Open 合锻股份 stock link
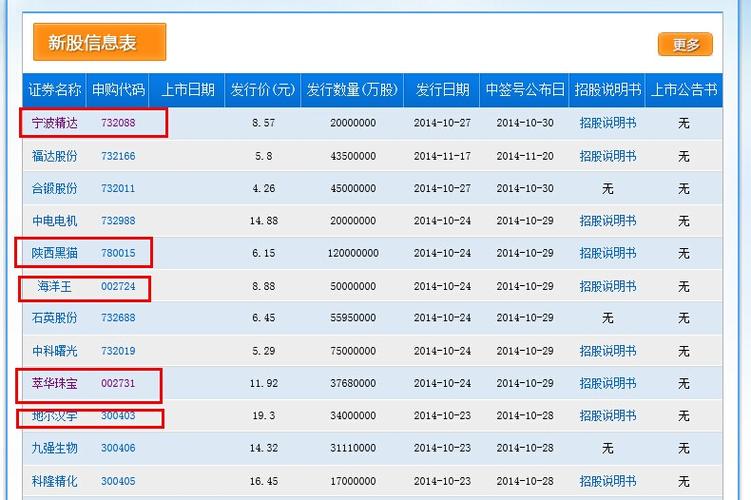751x500 pixels. (55, 189)
